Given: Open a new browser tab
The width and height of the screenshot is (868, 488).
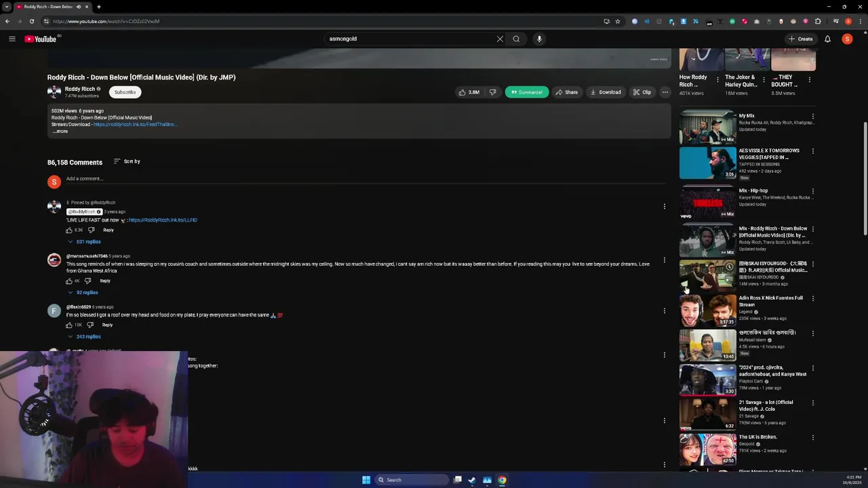Looking at the screenshot, I should (98, 7).
